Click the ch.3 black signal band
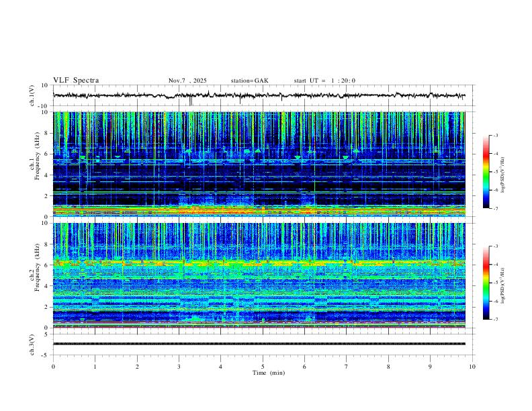 259,344
